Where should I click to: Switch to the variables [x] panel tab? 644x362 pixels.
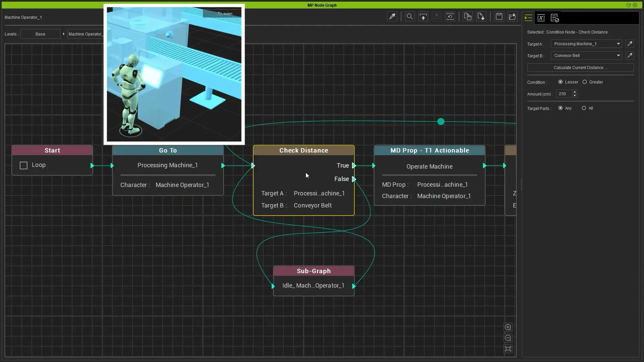tap(541, 18)
